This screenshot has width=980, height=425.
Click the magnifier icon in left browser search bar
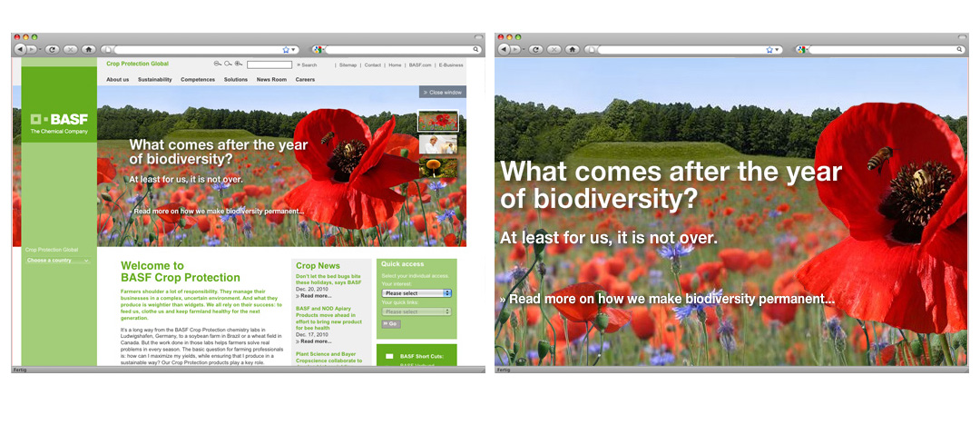475,49
